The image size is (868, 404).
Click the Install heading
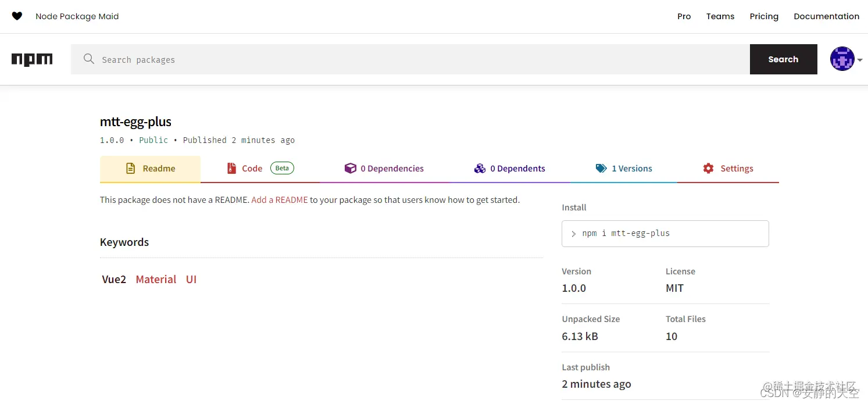click(x=574, y=208)
